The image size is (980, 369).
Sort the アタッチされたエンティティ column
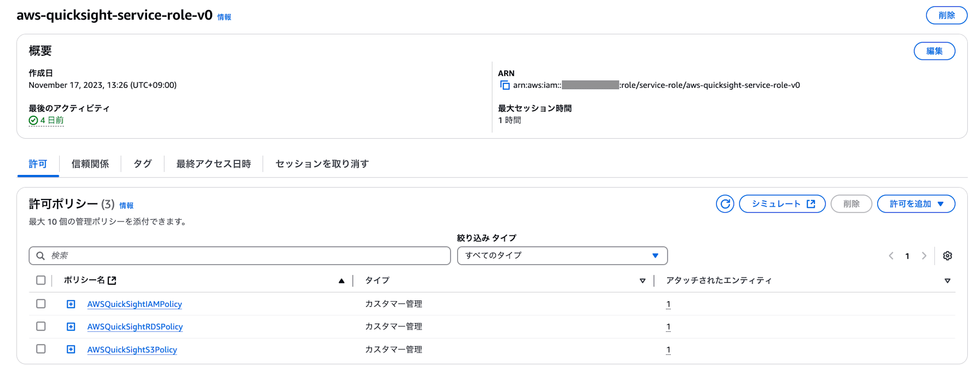[x=947, y=281]
